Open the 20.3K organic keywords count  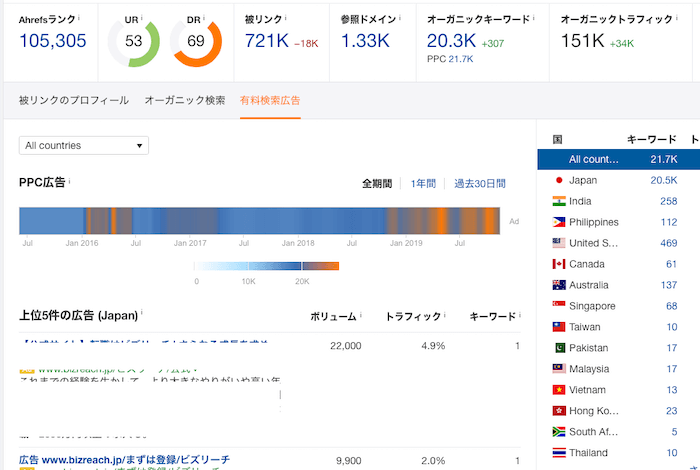pos(451,41)
